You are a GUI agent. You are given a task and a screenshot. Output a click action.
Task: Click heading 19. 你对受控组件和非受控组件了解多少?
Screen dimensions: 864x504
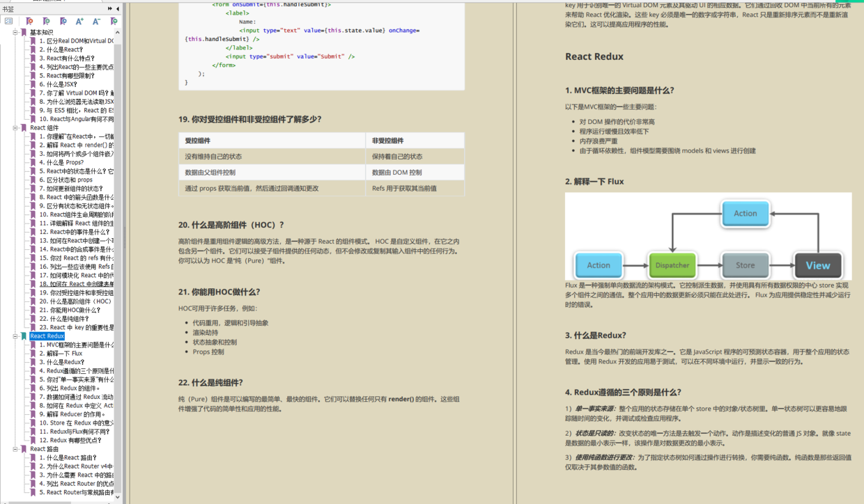click(249, 119)
